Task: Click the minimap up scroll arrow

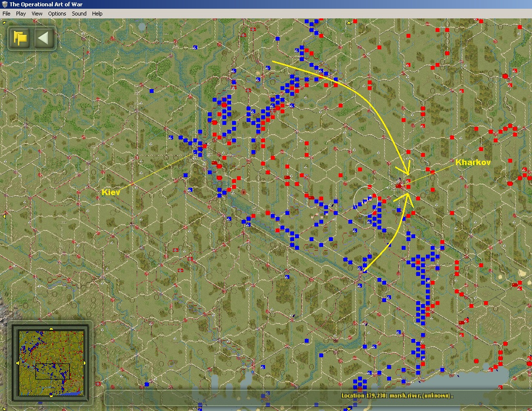Action: [x=51, y=329]
